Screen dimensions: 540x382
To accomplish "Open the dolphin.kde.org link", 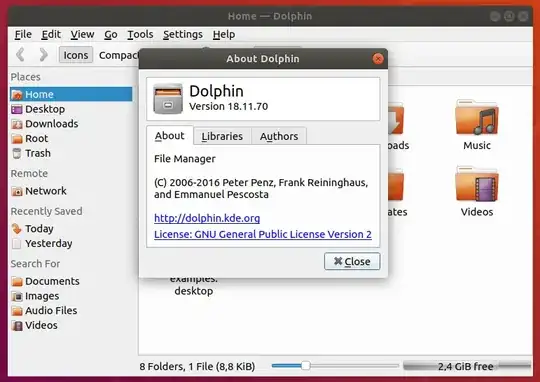I will 207,218.
